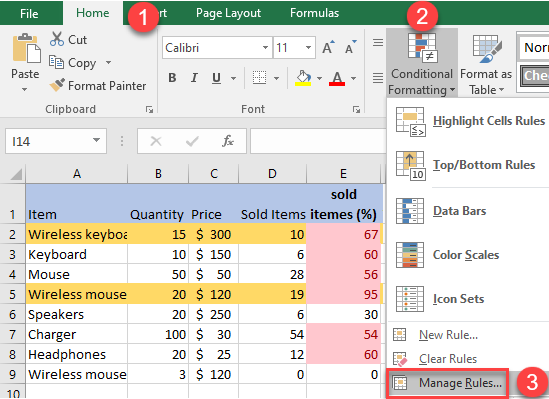Expand the Paste options arrow
549x399 pixels.
coord(25,90)
